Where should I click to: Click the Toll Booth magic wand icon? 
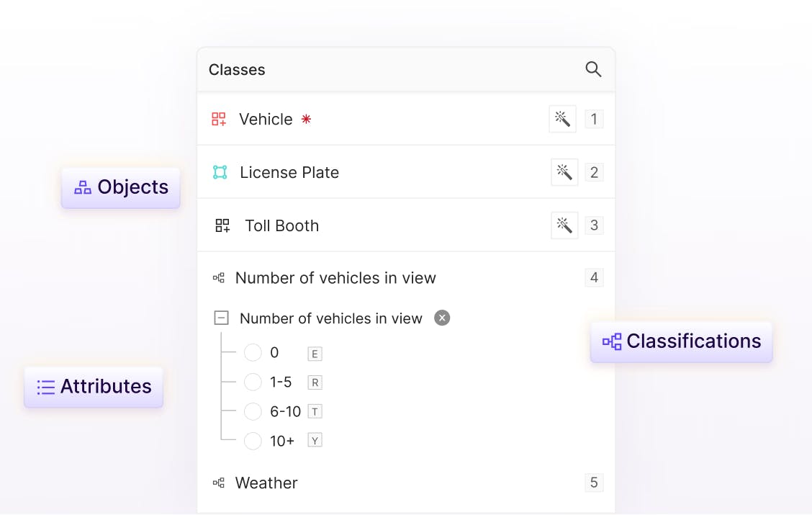(x=564, y=225)
